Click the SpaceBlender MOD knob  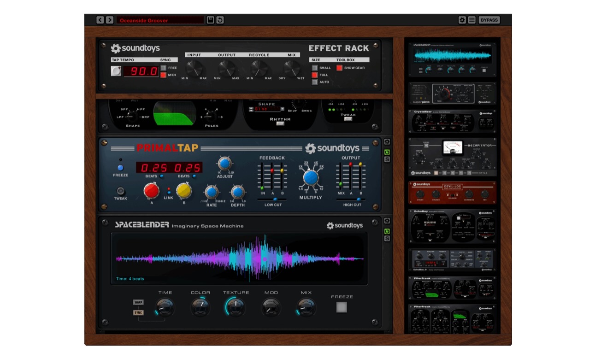click(x=271, y=307)
